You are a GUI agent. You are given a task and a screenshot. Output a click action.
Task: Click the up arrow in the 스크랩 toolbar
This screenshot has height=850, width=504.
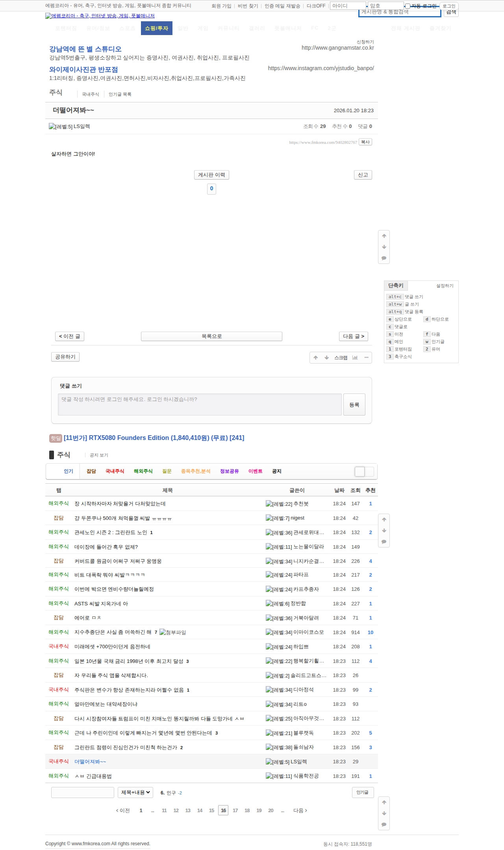click(x=315, y=358)
